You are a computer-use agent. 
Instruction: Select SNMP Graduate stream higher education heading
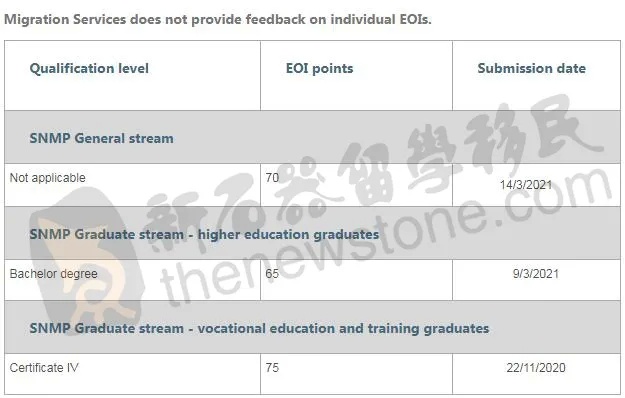coord(204,234)
